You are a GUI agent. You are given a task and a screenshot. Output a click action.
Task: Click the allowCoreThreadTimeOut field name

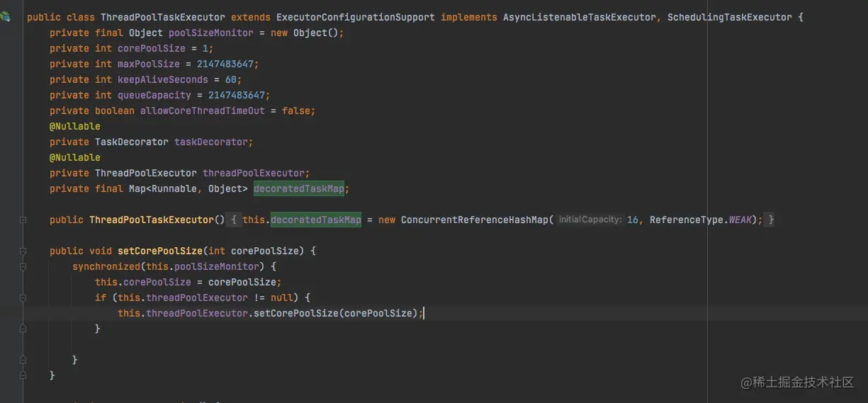[203, 110]
